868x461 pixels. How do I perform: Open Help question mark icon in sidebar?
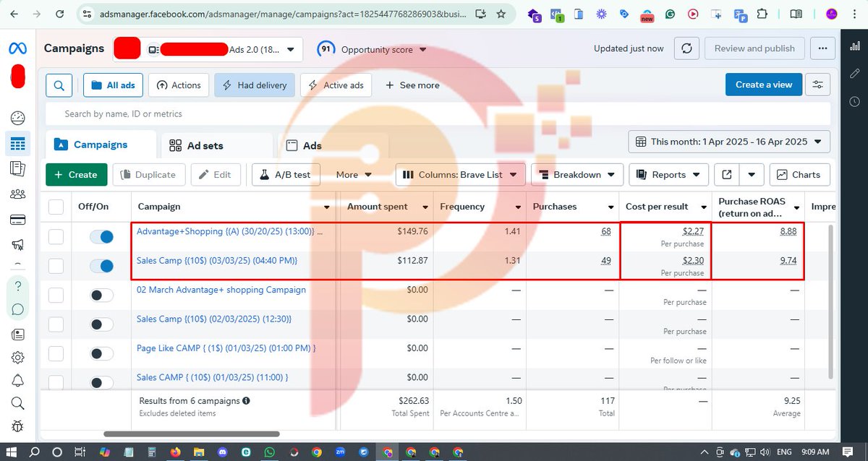tap(18, 286)
